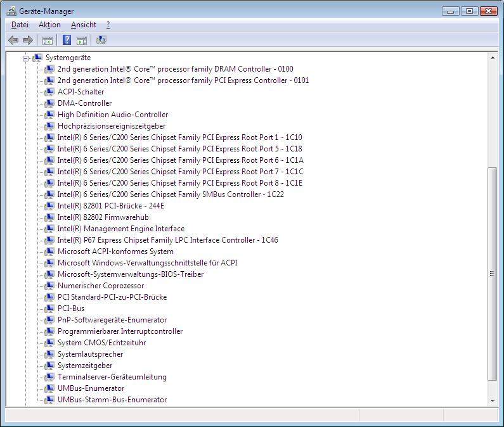Image resolution: width=504 pixels, height=427 pixels.
Task: Click the icon beside Systemzeitgeber
Action: coord(49,366)
